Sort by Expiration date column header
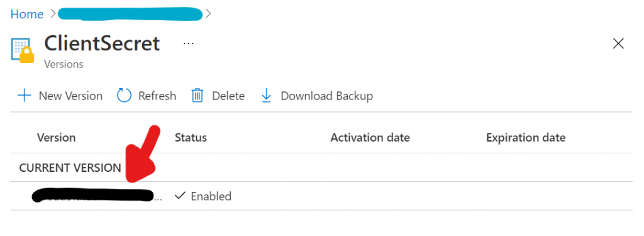The width and height of the screenshot is (644, 236). pyautogui.click(x=526, y=137)
